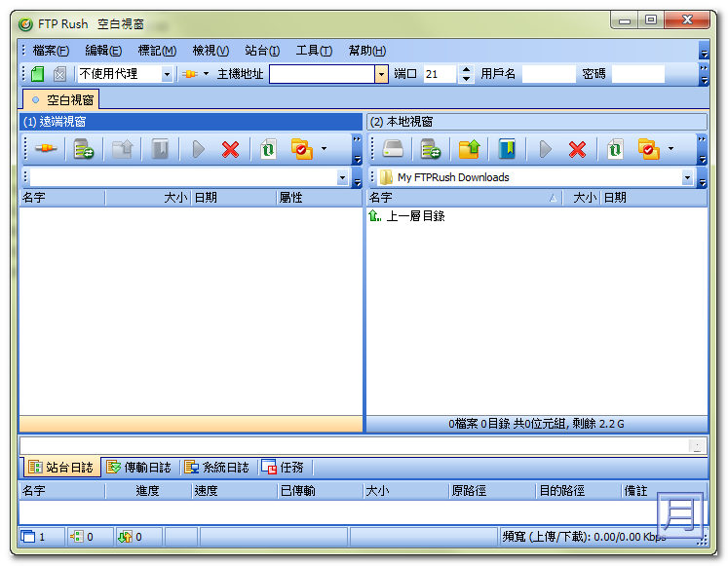The image size is (728, 566).
Task: Expand the 主機地址 host address dropdown
Action: pos(381,74)
